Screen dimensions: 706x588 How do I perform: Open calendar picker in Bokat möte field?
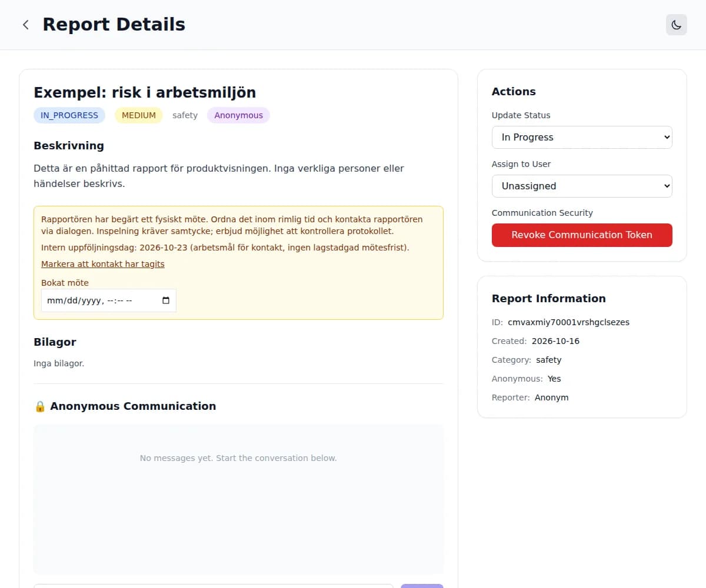(x=166, y=300)
